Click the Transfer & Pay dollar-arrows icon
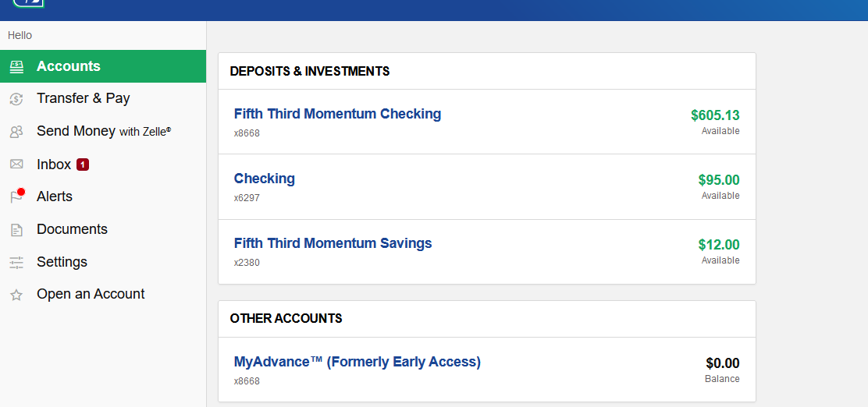 [x=16, y=99]
